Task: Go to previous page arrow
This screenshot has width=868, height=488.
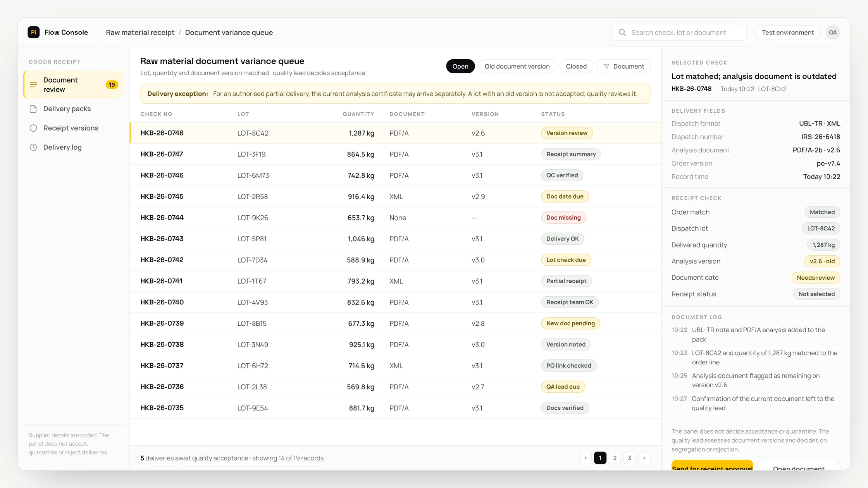Action: [x=586, y=458]
